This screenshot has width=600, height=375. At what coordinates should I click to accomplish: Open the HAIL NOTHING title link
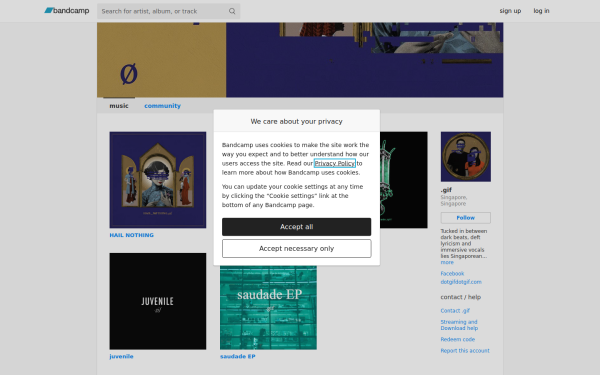pos(132,235)
